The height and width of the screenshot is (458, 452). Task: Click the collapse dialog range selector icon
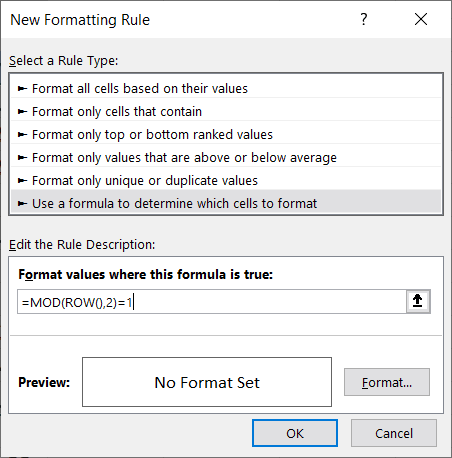click(x=418, y=301)
